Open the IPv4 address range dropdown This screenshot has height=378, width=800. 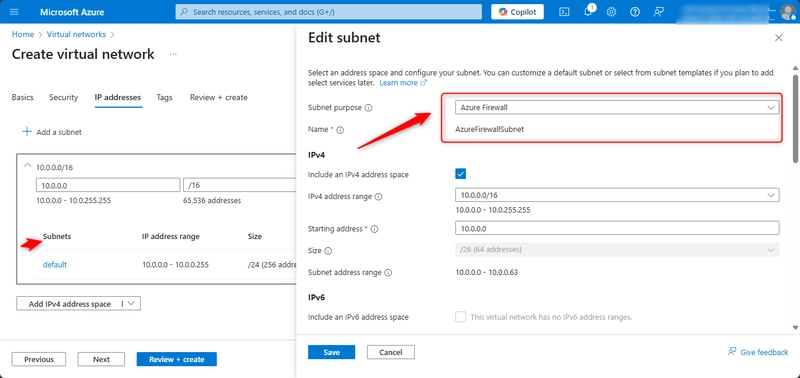[617, 195]
